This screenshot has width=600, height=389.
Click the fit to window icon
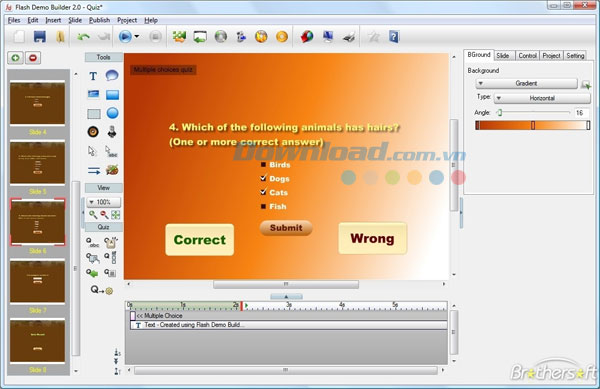pyautogui.click(x=116, y=215)
